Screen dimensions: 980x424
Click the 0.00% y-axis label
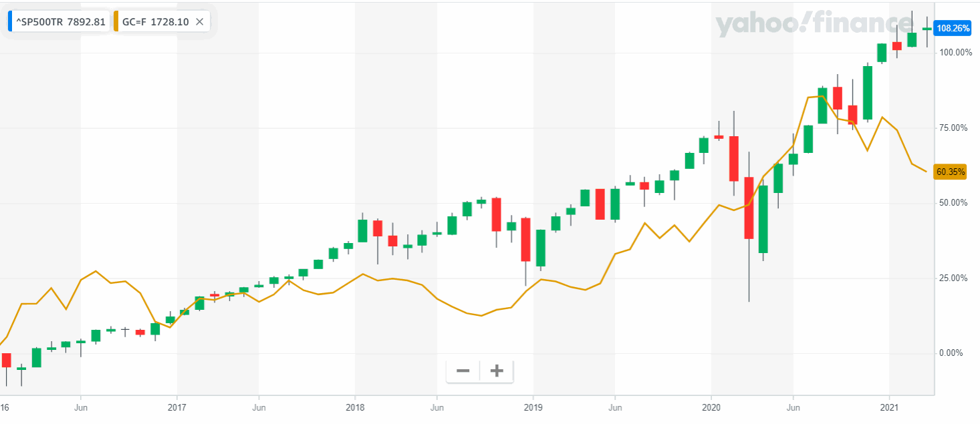(x=951, y=353)
